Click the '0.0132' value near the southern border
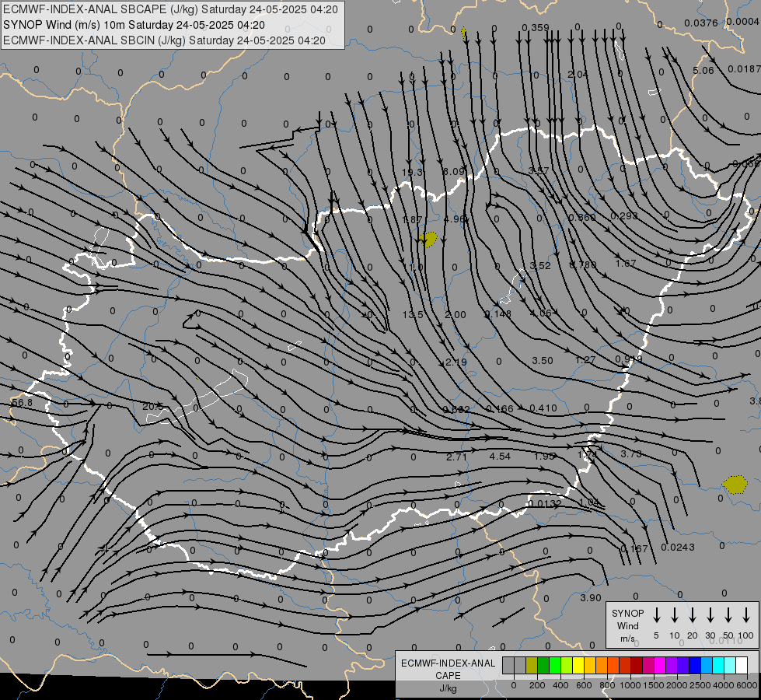The height and width of the screenshot is (700, 761). tap(545, 504)
